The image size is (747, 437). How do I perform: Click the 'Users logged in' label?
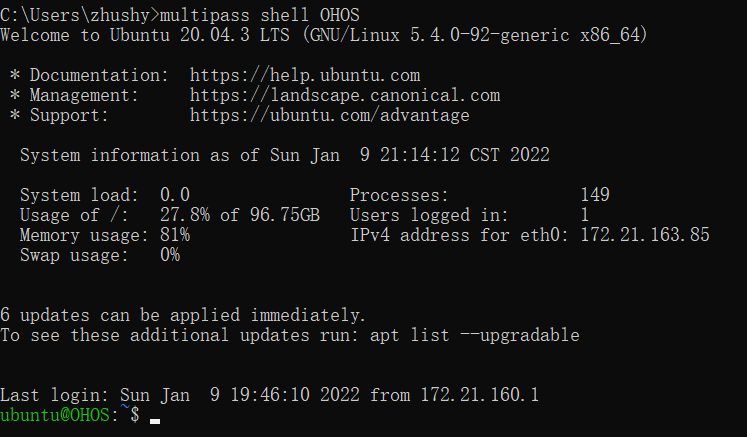[x=429, y=215]
